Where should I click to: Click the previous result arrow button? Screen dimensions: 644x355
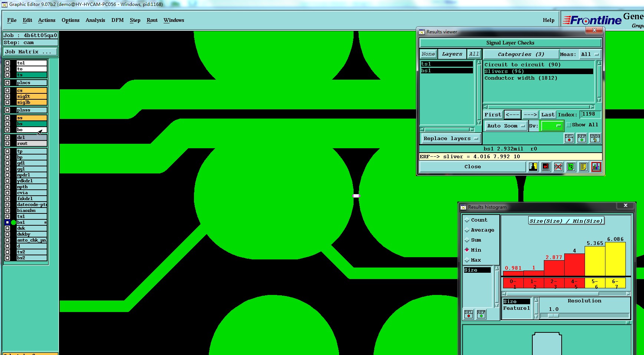[x=512, y=115]
